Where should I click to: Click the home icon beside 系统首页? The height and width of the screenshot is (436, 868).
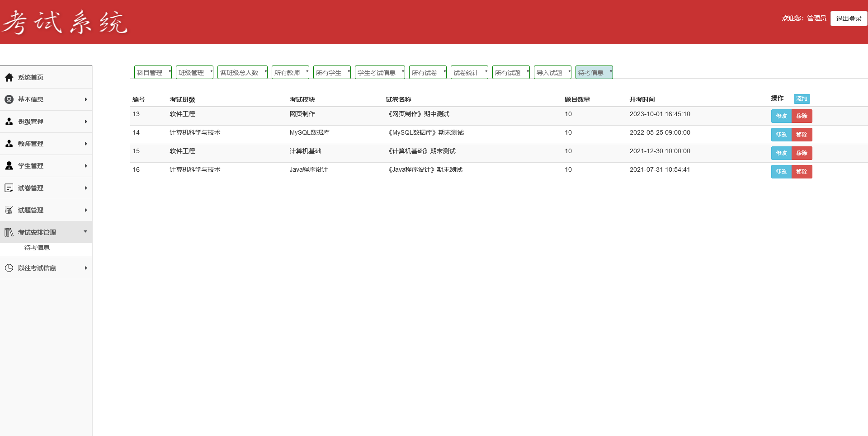(9, 77)
